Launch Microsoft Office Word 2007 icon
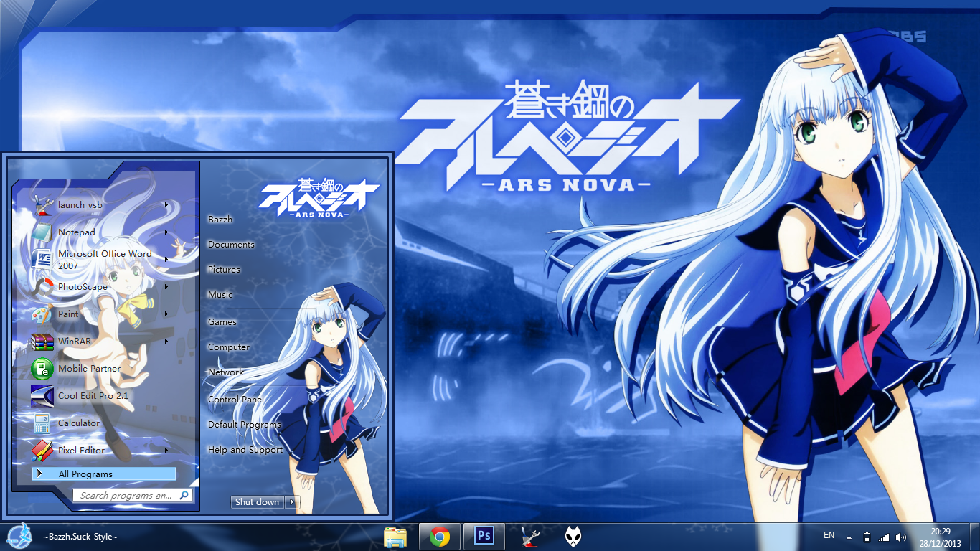Image resolution: width=980 pixels, height=551 pixels. coord(42,259)
